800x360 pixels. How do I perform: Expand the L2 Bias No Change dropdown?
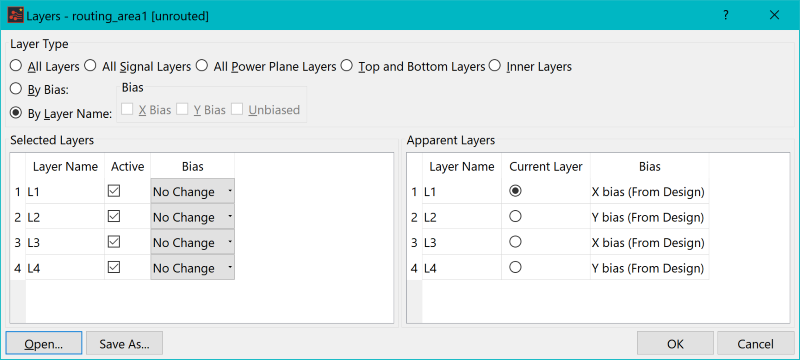[x=192, y=217]
